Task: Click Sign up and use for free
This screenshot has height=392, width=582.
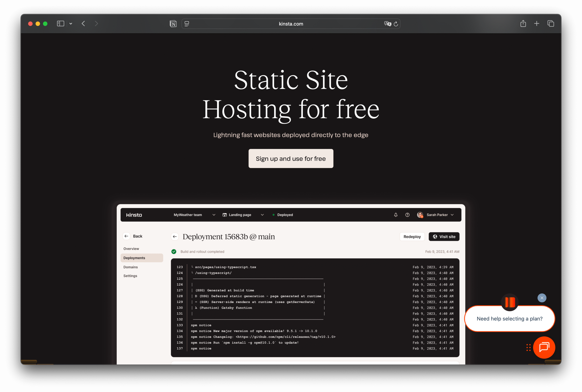Action: (x=291, y=158)
